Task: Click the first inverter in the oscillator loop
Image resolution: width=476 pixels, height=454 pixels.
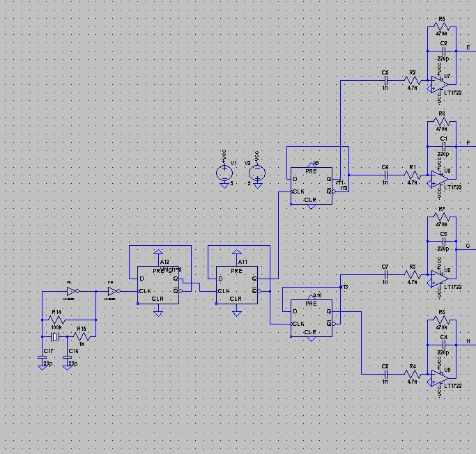Action: click(73, 291)
